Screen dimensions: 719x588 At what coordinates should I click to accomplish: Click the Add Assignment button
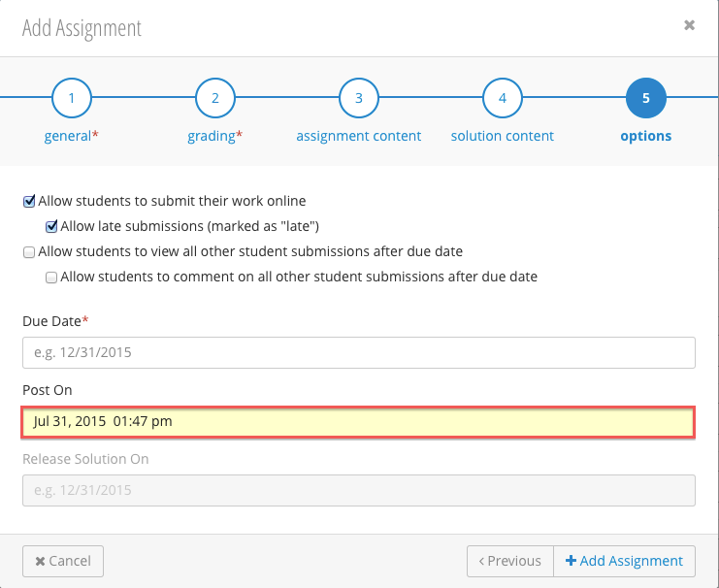coord(625,561)
